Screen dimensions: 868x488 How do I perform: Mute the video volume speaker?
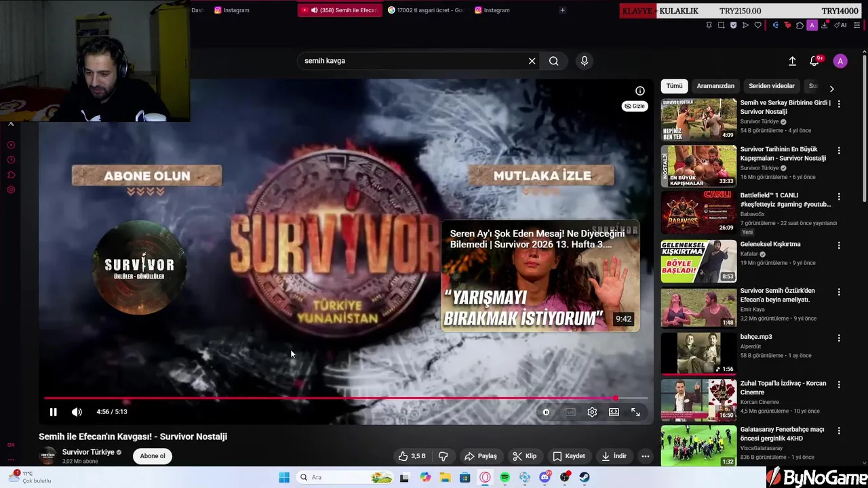click(x=77, y=412)
